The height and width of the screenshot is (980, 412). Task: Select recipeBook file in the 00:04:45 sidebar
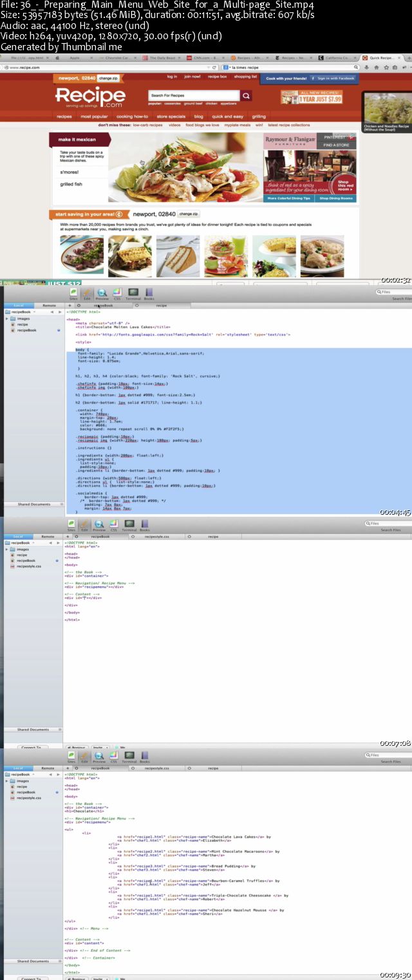tap(26, 330)
